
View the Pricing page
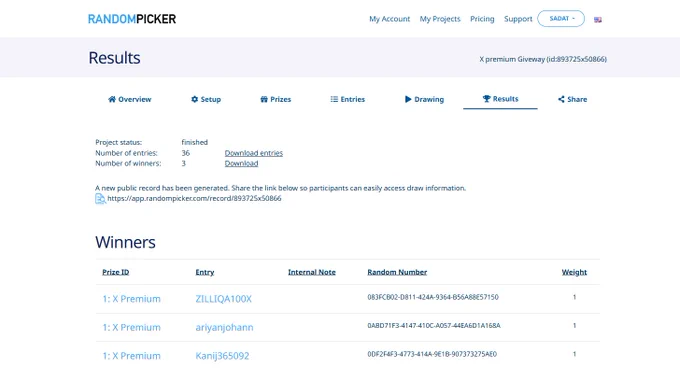tap(482, 19)
